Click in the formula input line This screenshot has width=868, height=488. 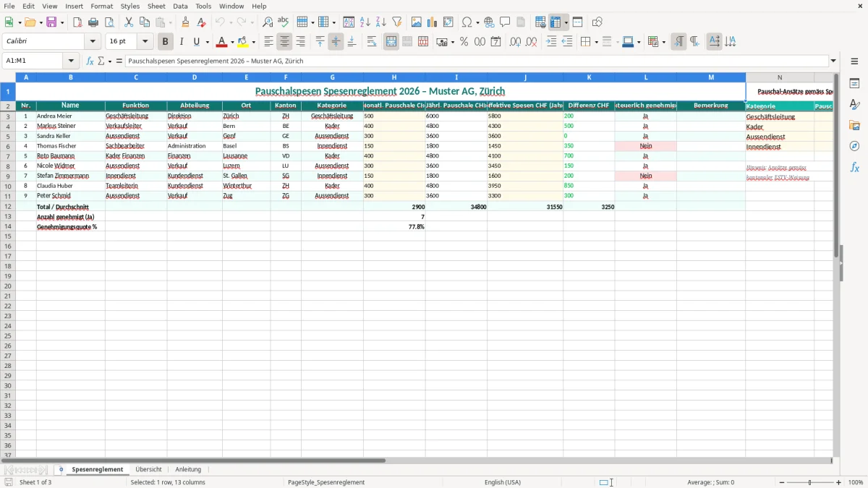coord(476,61)
